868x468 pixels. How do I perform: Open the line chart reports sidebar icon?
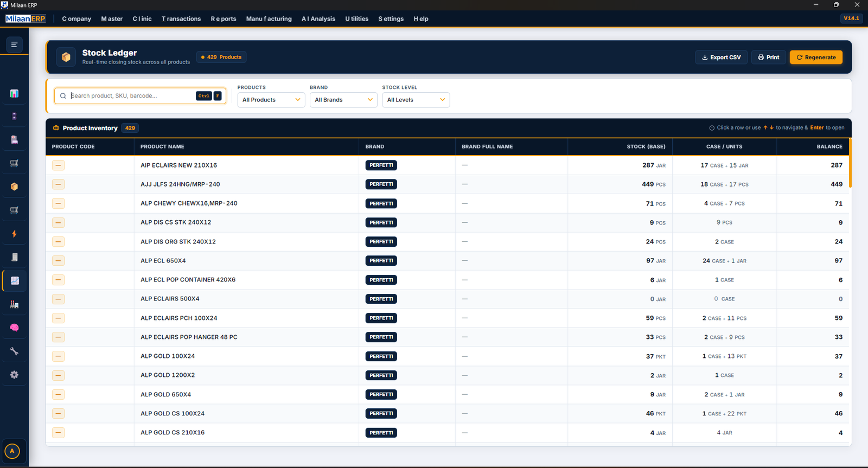pos(15,280)
